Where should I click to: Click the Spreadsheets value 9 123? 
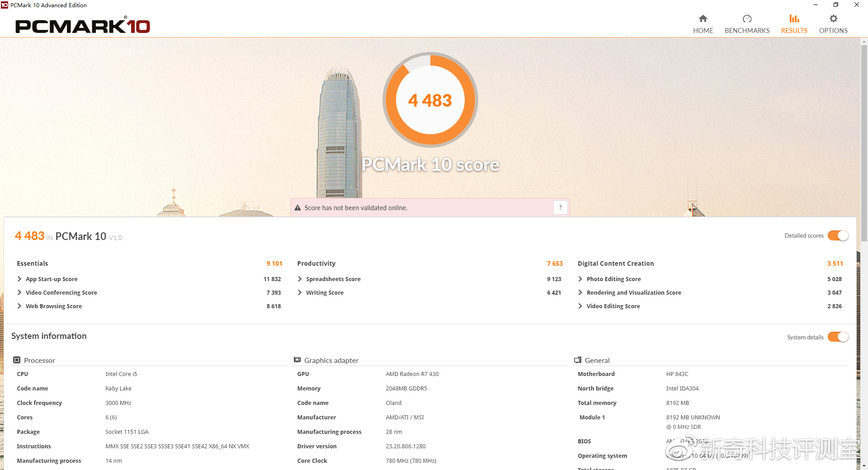point(554,279)
